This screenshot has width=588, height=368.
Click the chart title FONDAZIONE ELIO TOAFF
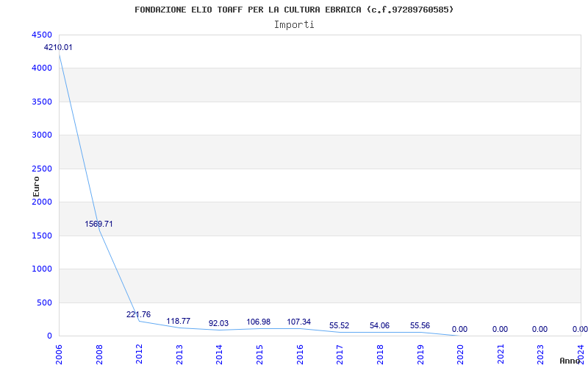click(294, 10)
